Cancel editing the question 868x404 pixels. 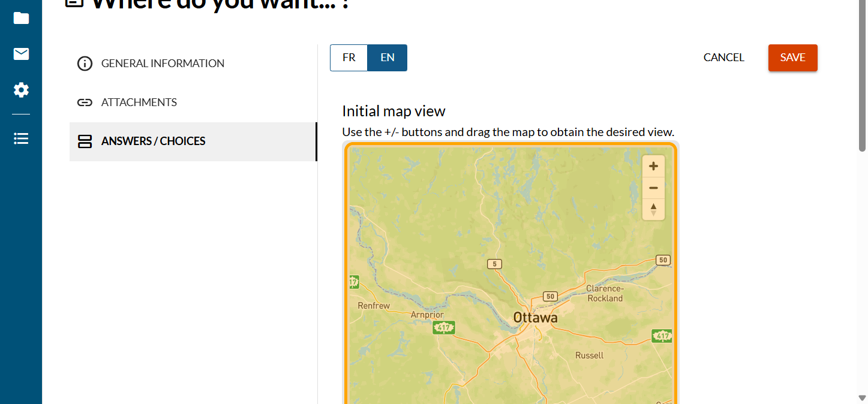(x=723, y=58)
